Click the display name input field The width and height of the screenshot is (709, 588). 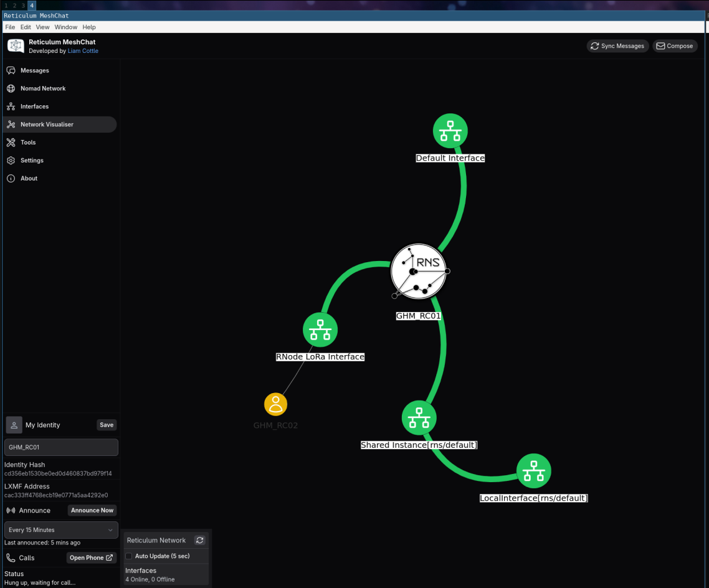tap(61, 447)
